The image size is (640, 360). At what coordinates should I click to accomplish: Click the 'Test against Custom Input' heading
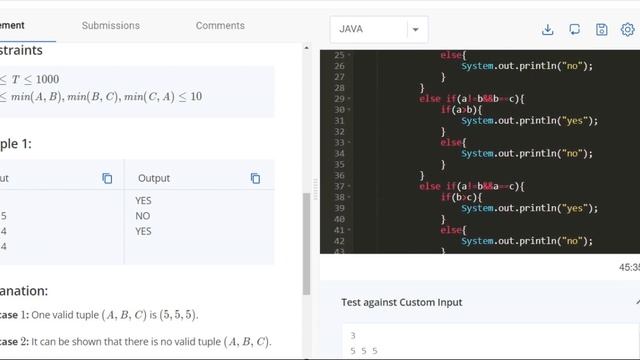[402, 302]
